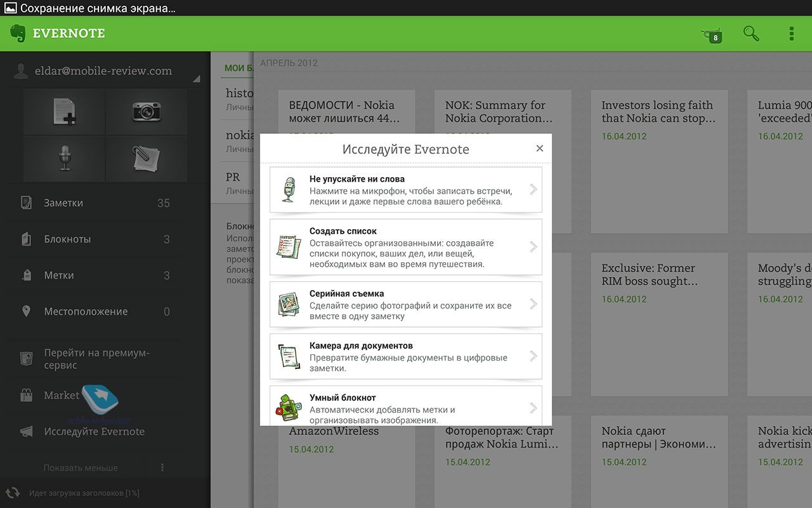Viewport: 812px width, 508px height.
Task: Expand the account dropdown next to eldar@mobile-review.com
Action: coord(196,79)
